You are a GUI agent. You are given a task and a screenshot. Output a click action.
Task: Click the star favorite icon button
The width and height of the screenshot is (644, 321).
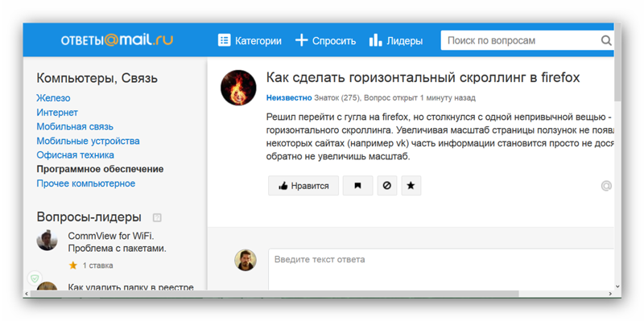tap(411, 186)
